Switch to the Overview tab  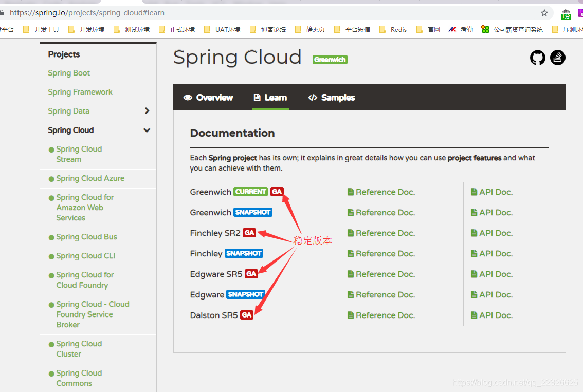[x=208, y=97]
